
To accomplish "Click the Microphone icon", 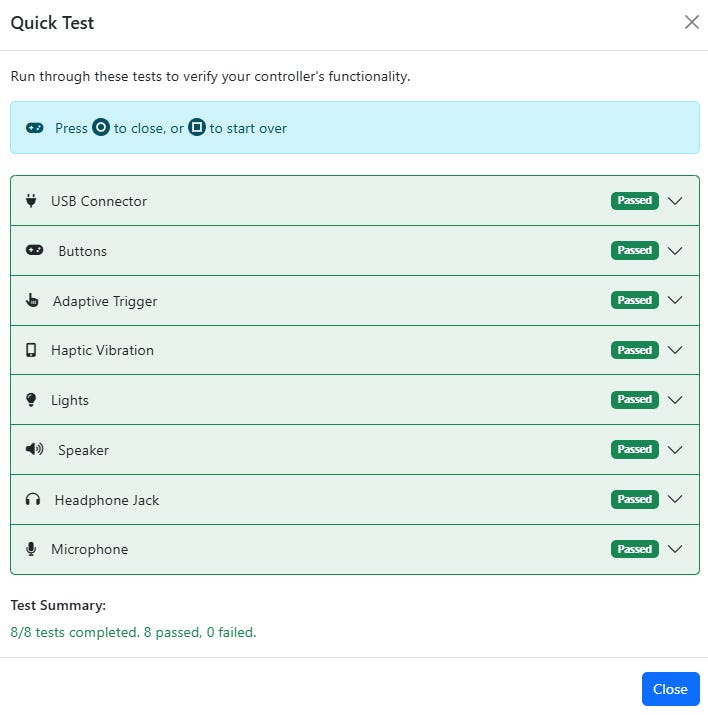I will [x=31, y=549].
